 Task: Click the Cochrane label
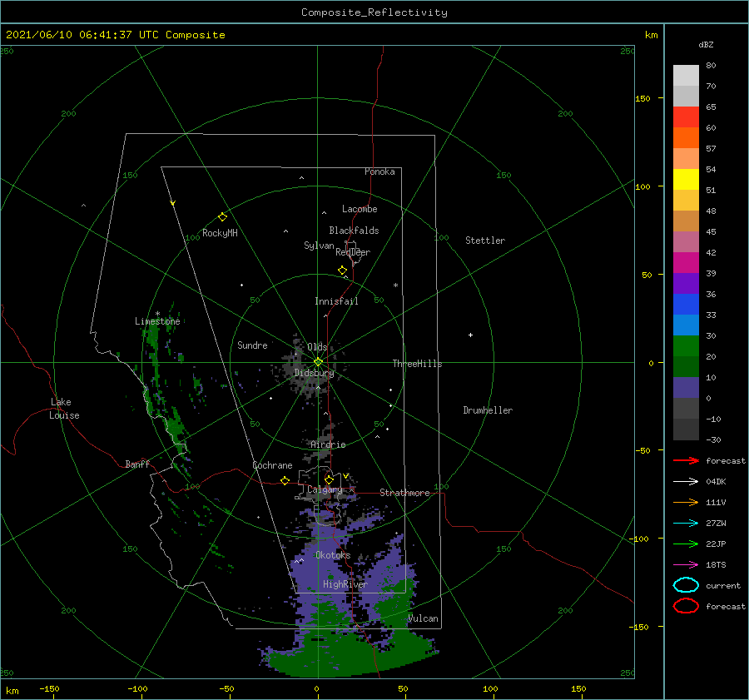click(272, 465)
